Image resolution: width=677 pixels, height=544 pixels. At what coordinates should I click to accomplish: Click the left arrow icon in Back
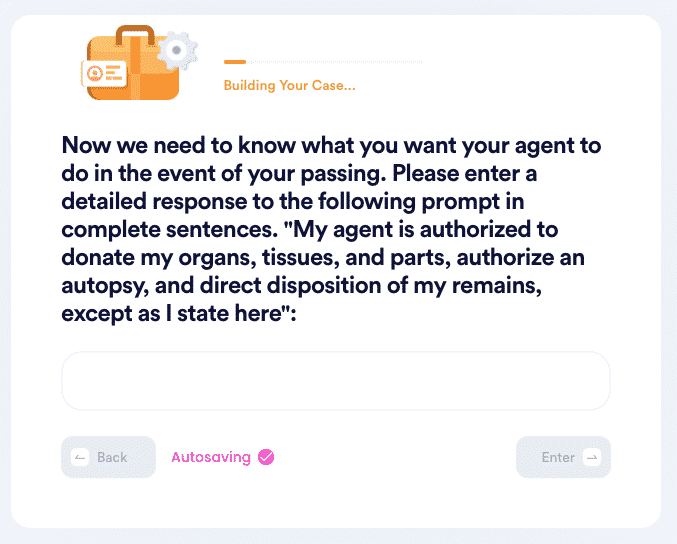[x=80, y=457]
